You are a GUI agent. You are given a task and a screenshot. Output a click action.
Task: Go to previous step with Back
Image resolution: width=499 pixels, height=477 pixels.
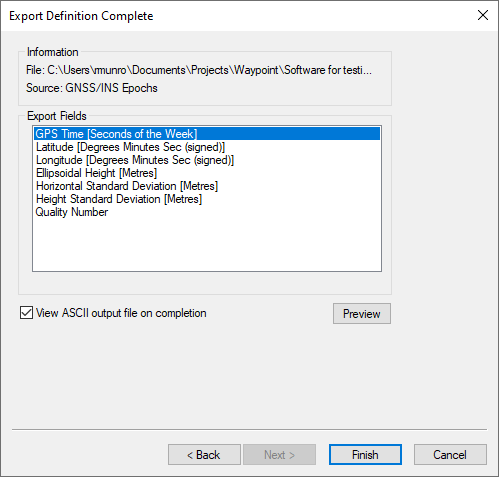pyautogui.click(x=204, y=455)
